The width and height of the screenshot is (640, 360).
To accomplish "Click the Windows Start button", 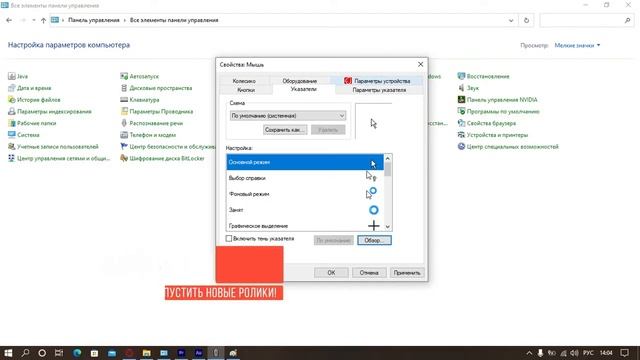I will [8, 353].
